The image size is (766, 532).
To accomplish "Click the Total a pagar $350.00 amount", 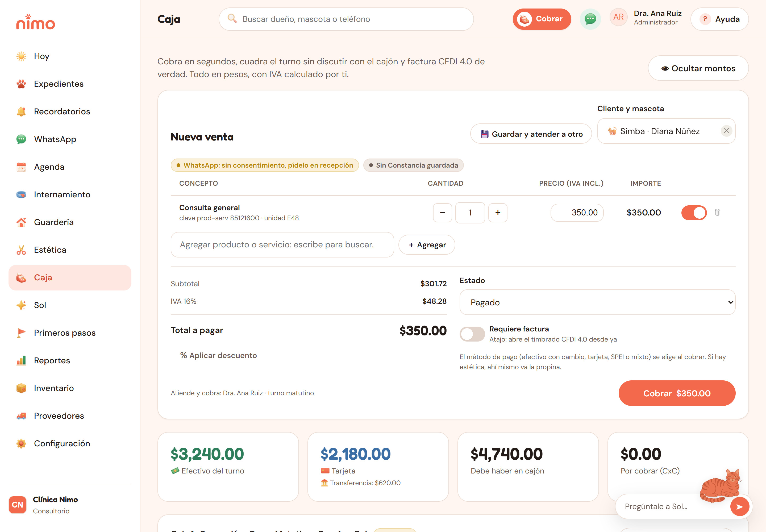I will (x=423, y=331).
